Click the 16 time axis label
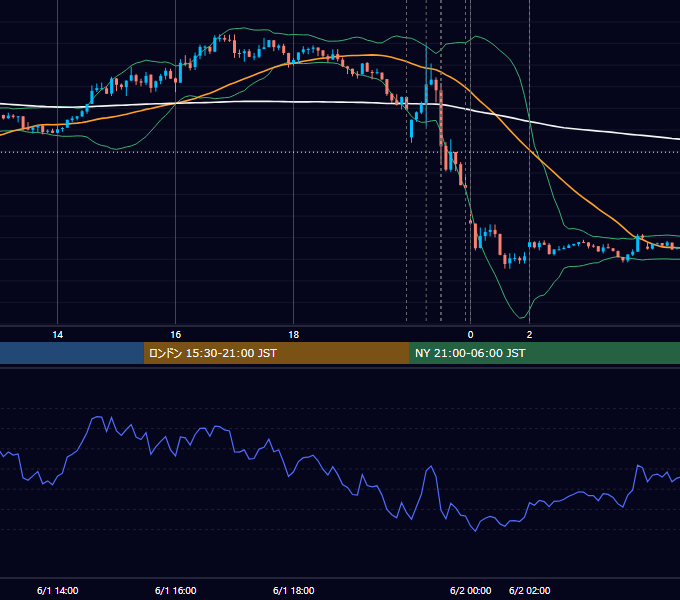Image resolution: width=680 pixels, height=600 pixels. click(175, 335)
